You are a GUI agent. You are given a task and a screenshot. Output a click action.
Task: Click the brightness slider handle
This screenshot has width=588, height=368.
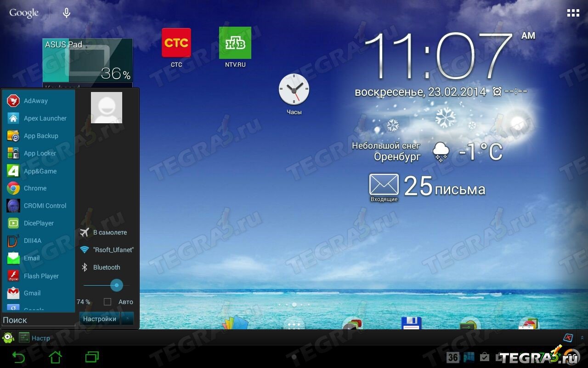click(x=117, y=285)
